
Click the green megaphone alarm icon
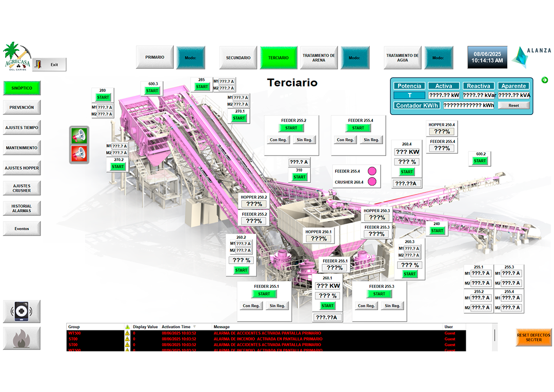click(79, 135)
